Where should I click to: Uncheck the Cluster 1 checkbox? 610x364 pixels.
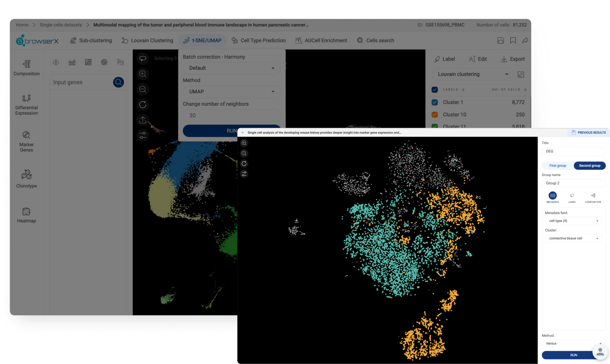click(434, 102)
